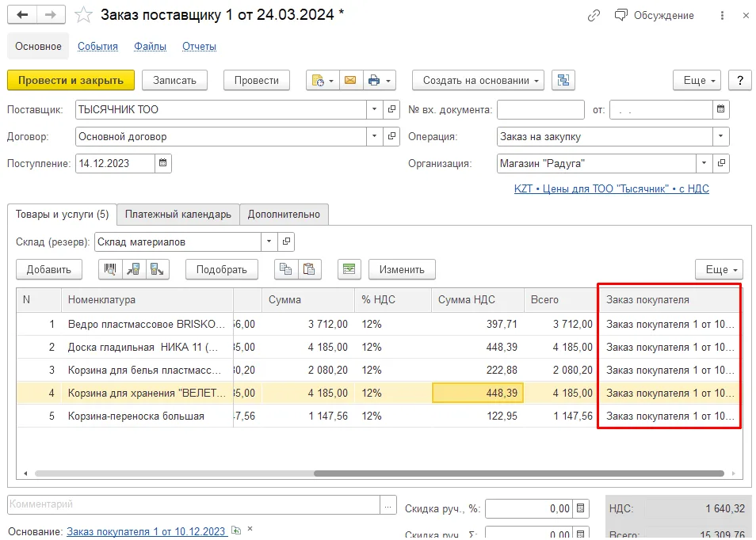Copy the document link via the chain icon

coord(594,15)
